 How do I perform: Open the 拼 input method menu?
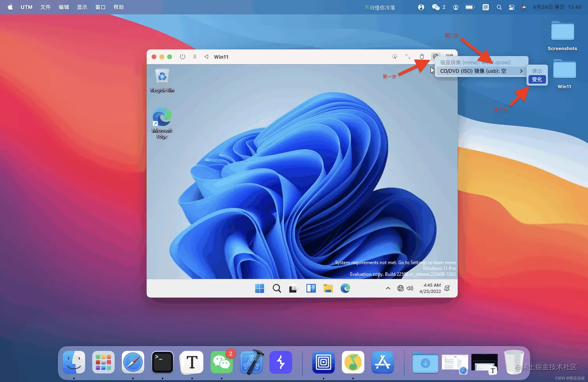[486, 7]
